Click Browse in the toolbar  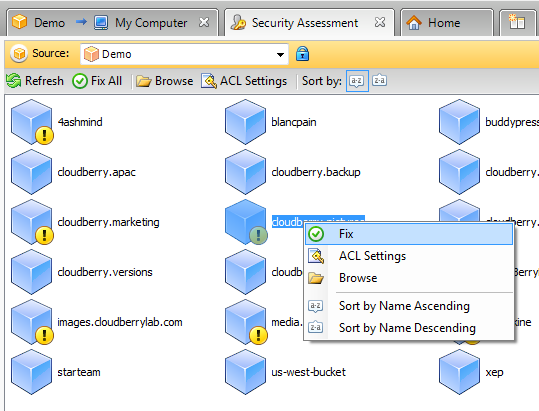click(x=164, y=81)
